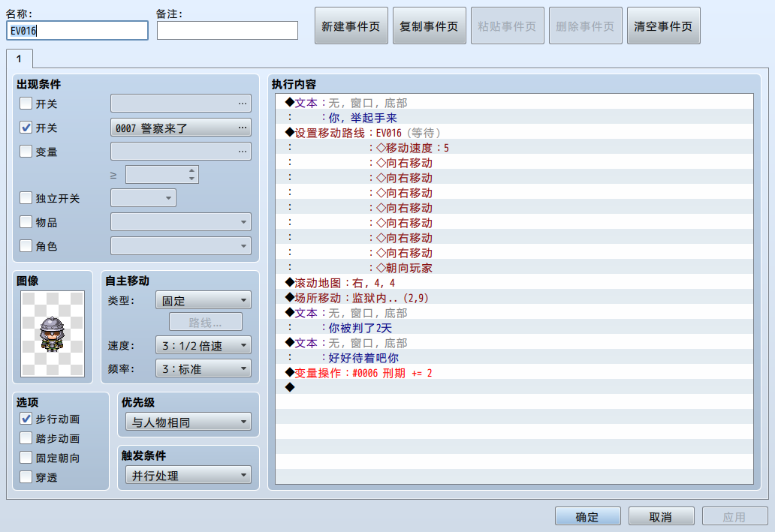The width and height of the screenshot is (775, 532).
Task: Select the 文本 command above 你，举起手来
Action: (514, 103)
